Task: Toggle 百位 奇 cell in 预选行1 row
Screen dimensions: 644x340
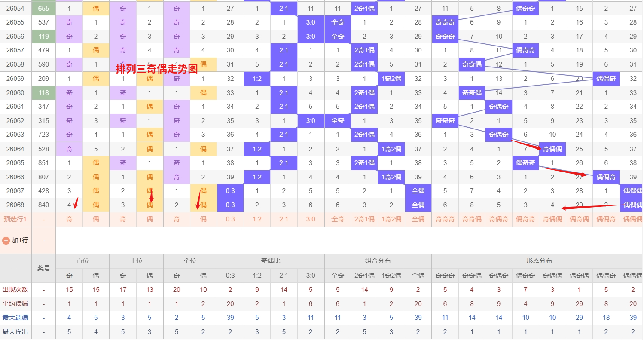Action: [x=69, y=219]
